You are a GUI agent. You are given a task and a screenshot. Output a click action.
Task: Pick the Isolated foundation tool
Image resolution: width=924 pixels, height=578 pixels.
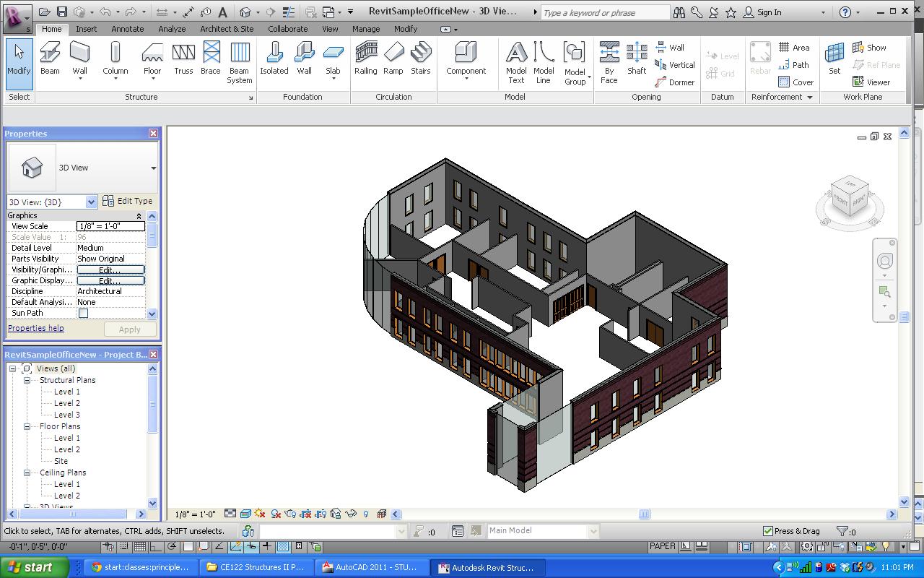point(274,59)
